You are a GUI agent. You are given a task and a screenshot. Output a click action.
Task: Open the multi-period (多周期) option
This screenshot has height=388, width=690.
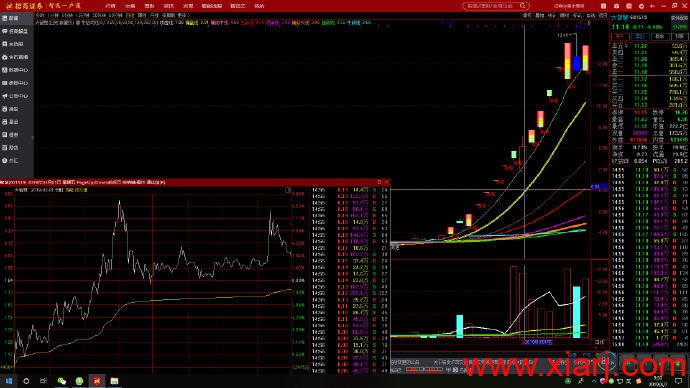(169, 15)
